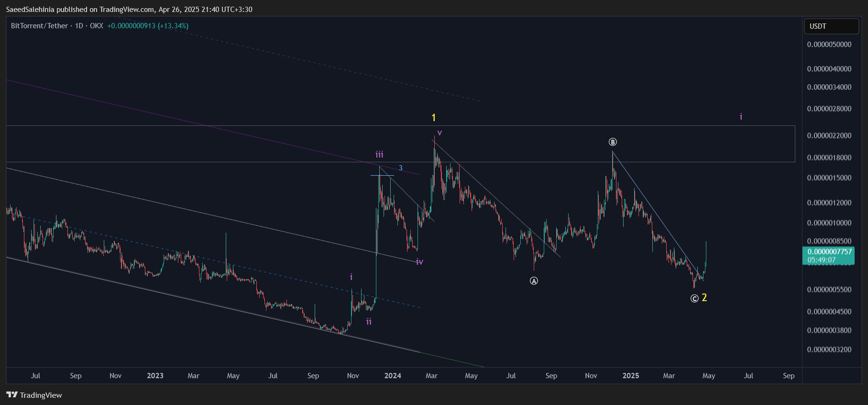
Task: Click the 0.0000034000 price axis label
Action: pyautogui.click(x=829, y=87)
